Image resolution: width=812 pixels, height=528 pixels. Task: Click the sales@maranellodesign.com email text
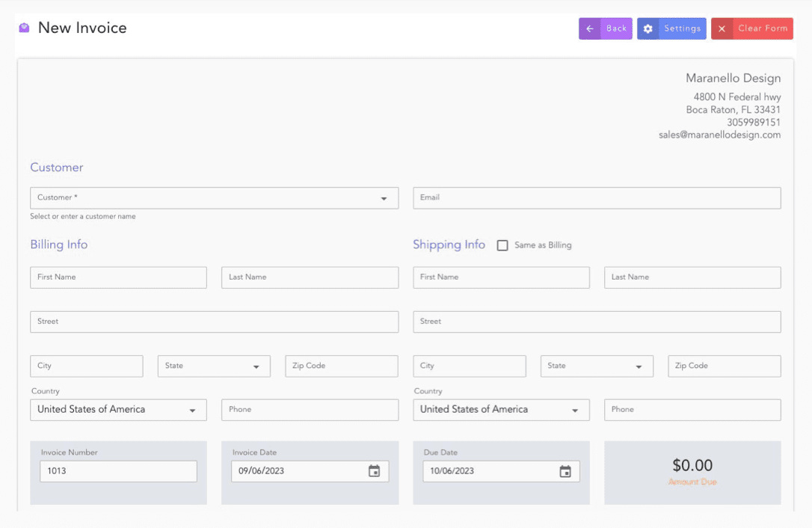click(720, 135)
